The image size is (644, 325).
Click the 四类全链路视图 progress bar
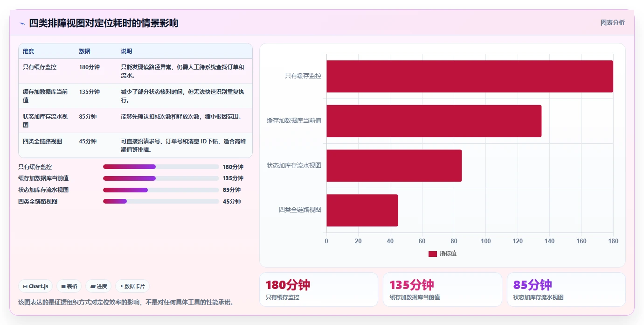[x=161, y=201]
